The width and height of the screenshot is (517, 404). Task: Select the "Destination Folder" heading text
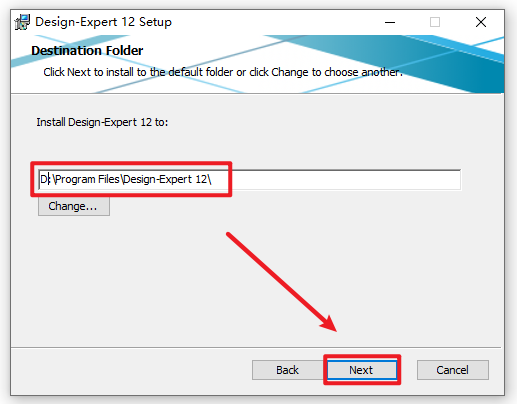point(87,51)
